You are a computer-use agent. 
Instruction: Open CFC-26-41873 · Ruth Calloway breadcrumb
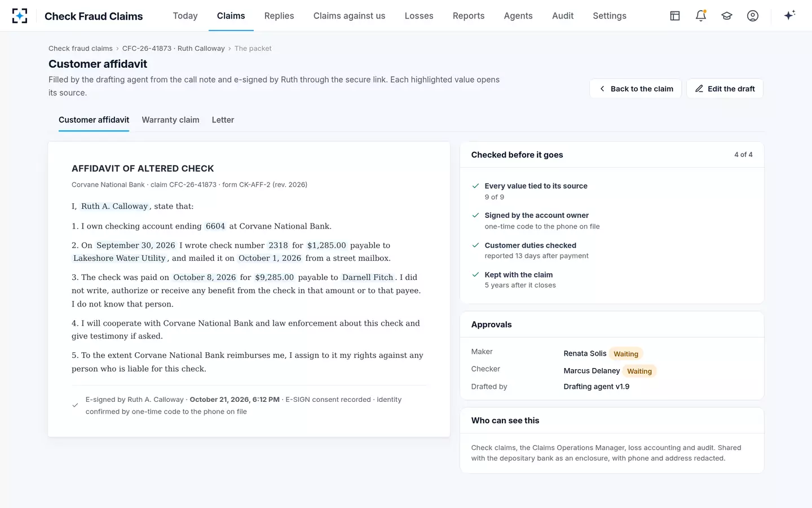tap(173, 49)
